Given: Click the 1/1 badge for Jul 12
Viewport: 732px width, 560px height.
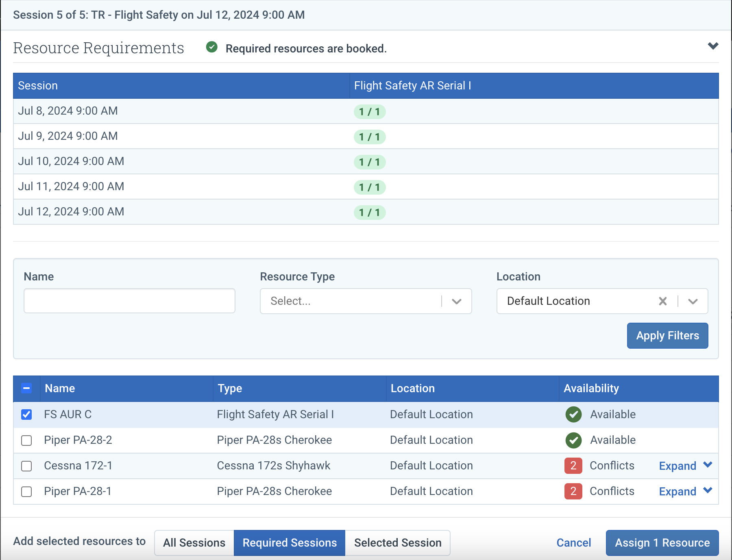Looking at the screenshot, I should point(370,213).
